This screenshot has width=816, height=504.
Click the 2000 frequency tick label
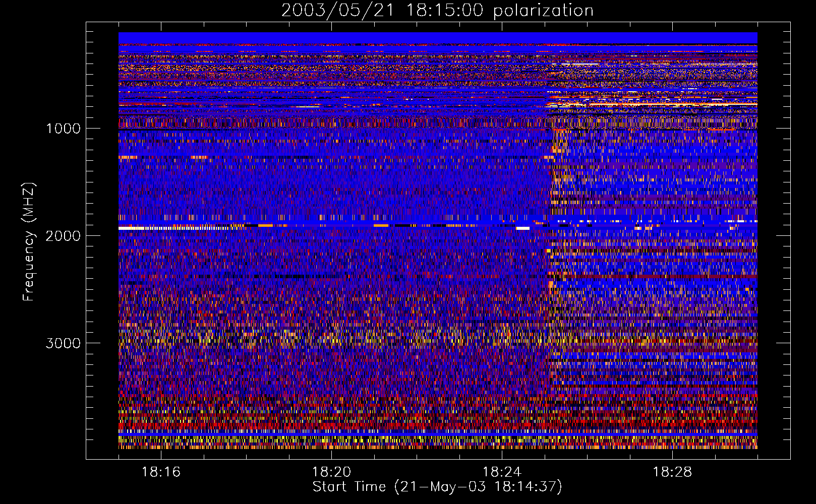pyautogui.click(x=63, y=236)
